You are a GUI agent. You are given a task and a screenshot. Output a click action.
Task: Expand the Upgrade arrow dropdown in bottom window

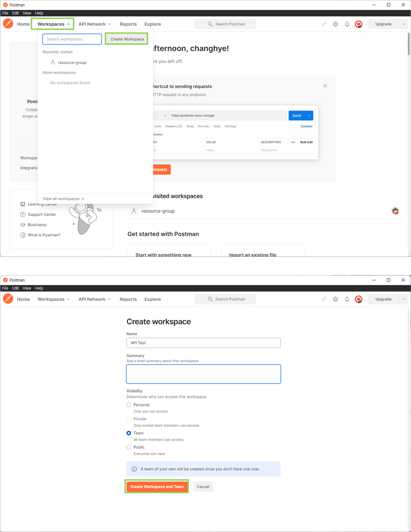point(404,299)
